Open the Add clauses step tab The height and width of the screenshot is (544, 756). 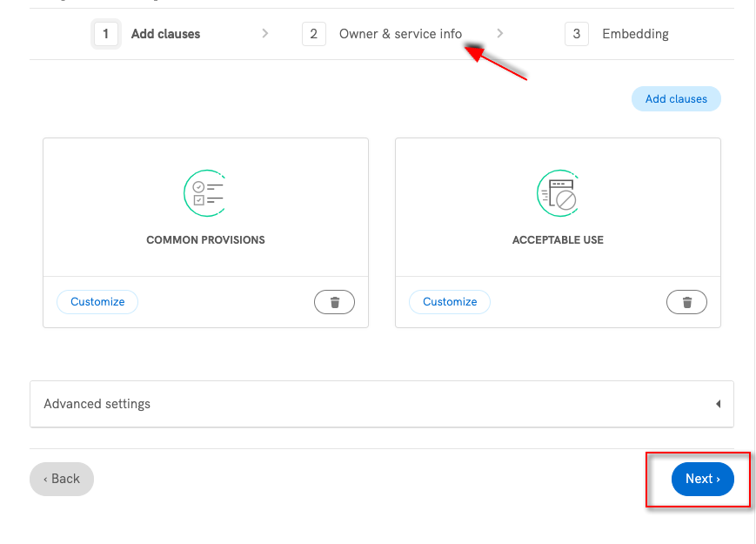pyautogui.click(x=165, y=34)
